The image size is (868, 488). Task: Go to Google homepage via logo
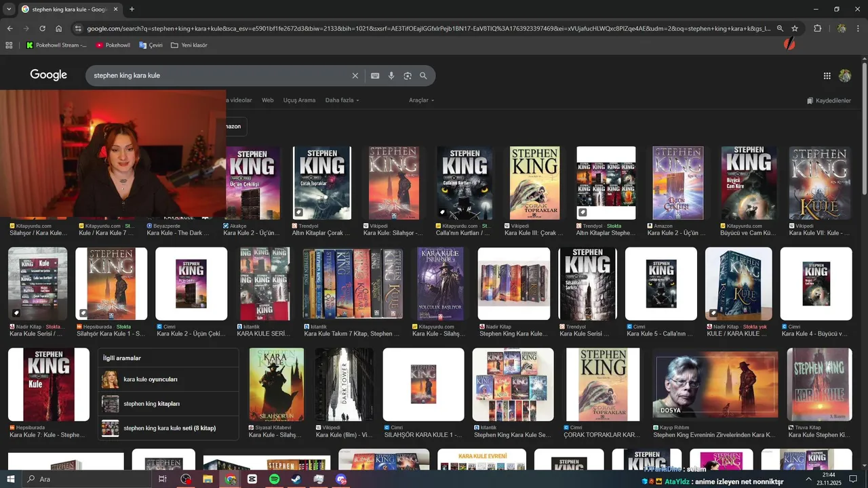[48, 75]
